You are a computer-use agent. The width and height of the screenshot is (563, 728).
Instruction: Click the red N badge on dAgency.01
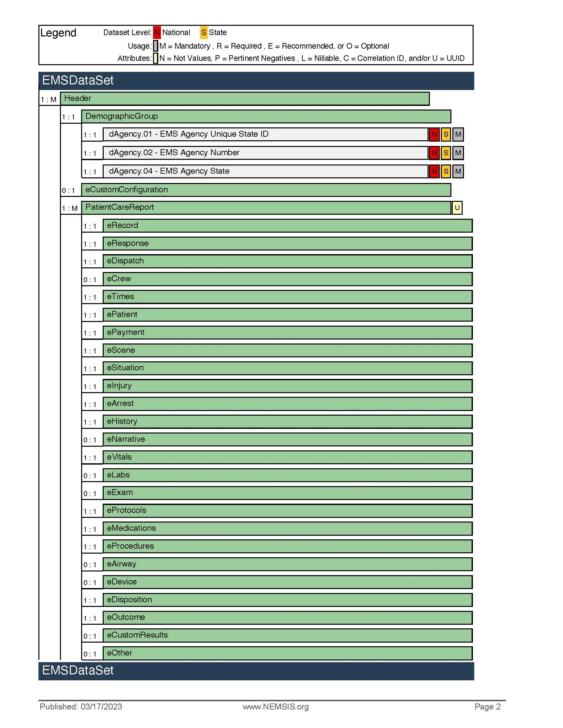(x=434, y=134)
